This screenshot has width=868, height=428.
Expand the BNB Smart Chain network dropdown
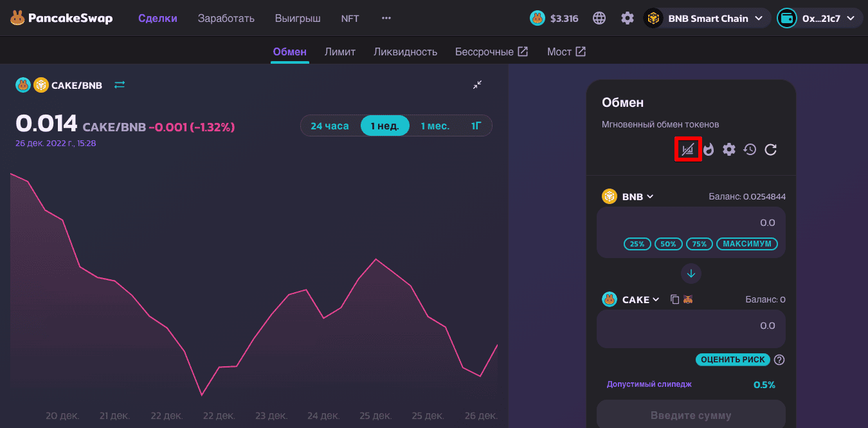(707, 18)
